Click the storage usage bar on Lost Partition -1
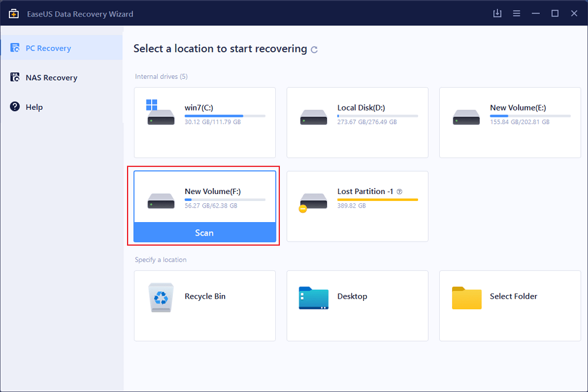 pyautogui.click(x=376, y=199)
